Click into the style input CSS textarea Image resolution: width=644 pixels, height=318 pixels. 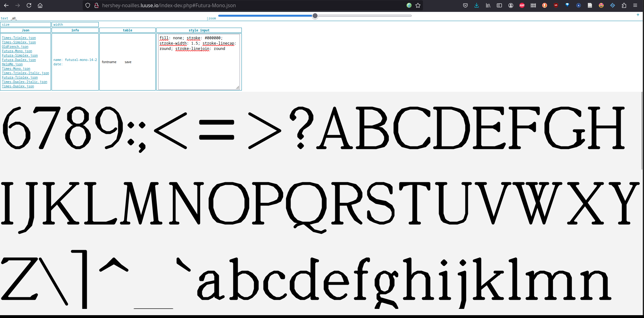pyautogui.click(x=199, y=69)
